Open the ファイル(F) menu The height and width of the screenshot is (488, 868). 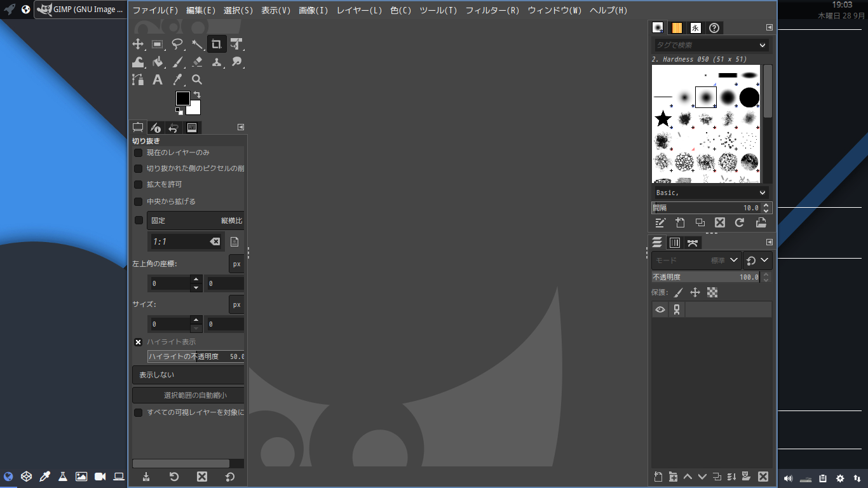pyautogui.click(x=155, y=11)
